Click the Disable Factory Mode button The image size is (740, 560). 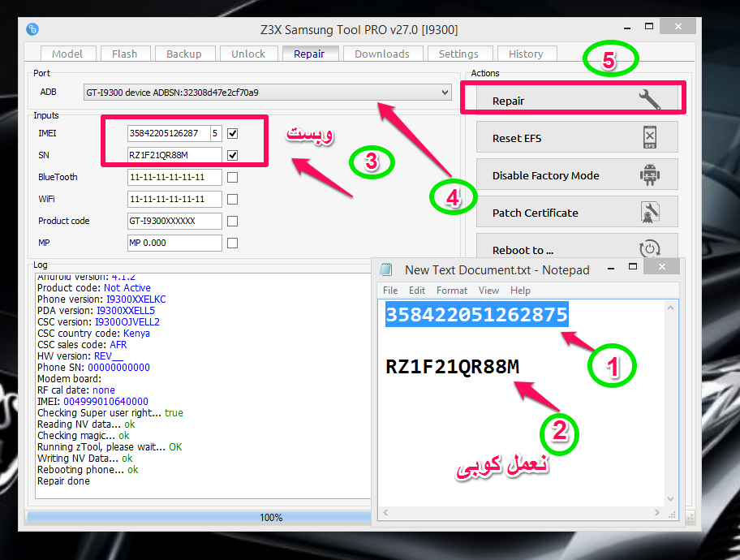point(577,174)
